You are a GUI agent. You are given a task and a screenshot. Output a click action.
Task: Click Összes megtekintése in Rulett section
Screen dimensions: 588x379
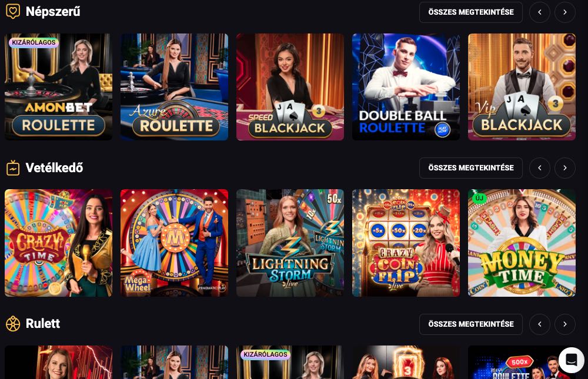[470, 324]
